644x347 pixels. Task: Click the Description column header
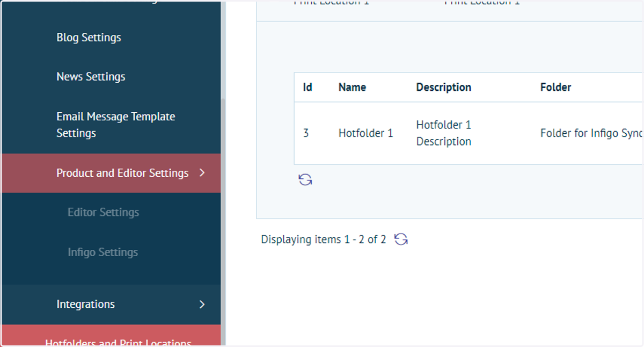point(444,87)
